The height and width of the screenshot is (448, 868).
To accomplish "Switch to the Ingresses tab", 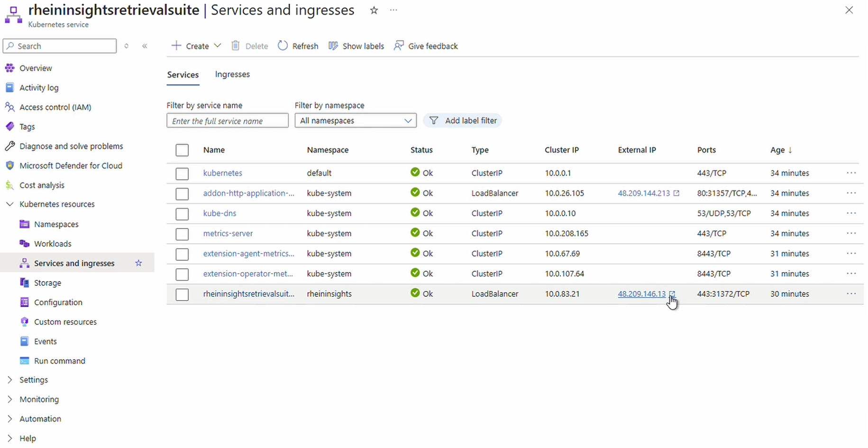I will coord(232,74).
